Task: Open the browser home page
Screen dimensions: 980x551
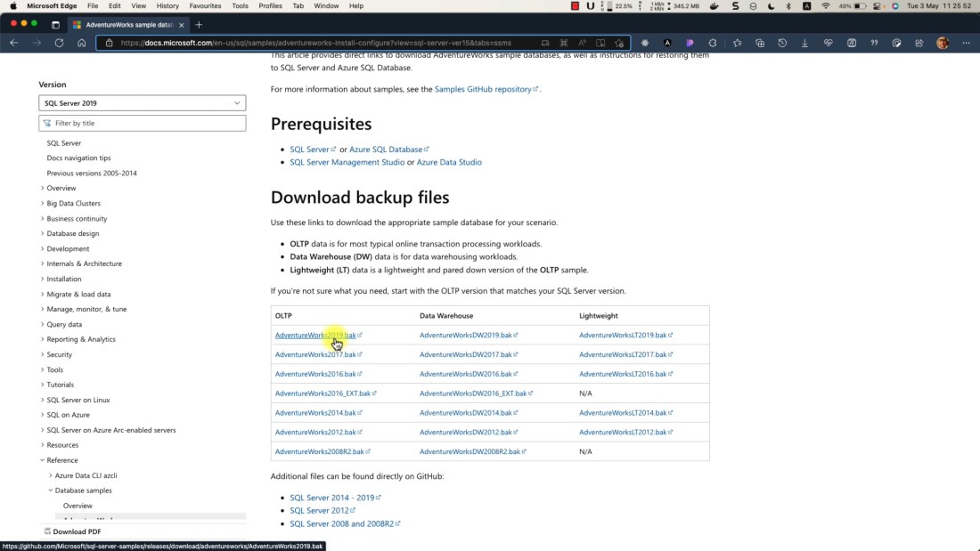Action: [81, 43]
